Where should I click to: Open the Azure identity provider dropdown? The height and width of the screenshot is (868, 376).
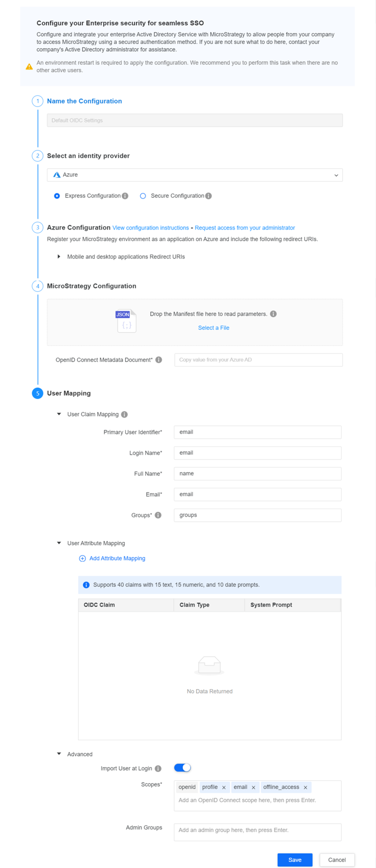click(x=195, y=175)
